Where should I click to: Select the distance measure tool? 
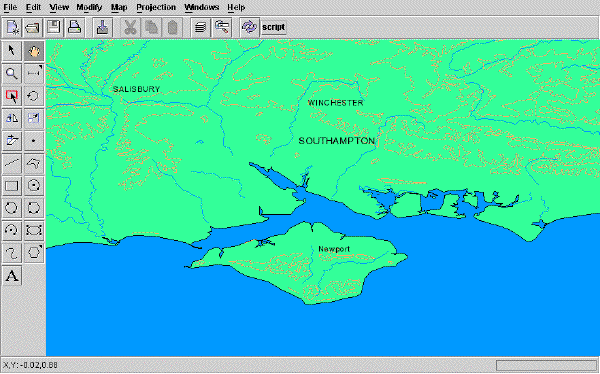pyautogui.click(x=34, y=73)
